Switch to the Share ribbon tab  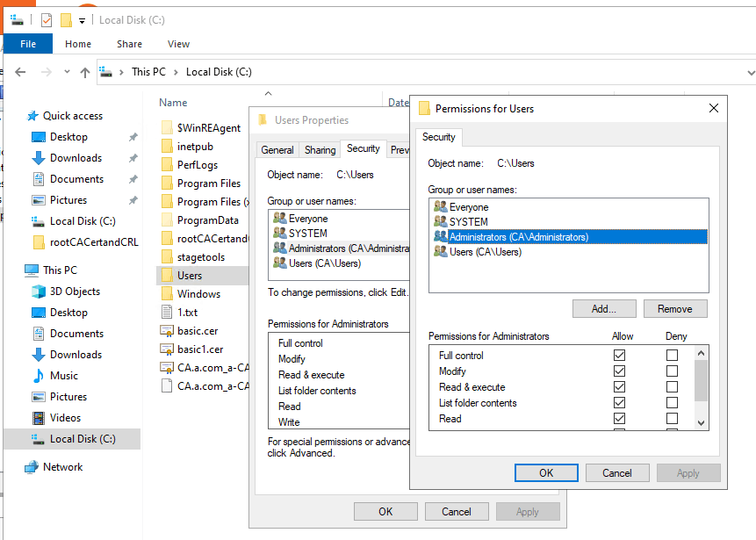[x=129, y=44]
